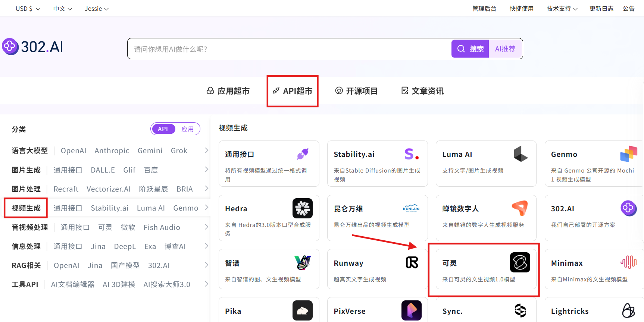Click the 蝉镜数字人 logo icon
The image size is (644, 322).
click(520, 208)
